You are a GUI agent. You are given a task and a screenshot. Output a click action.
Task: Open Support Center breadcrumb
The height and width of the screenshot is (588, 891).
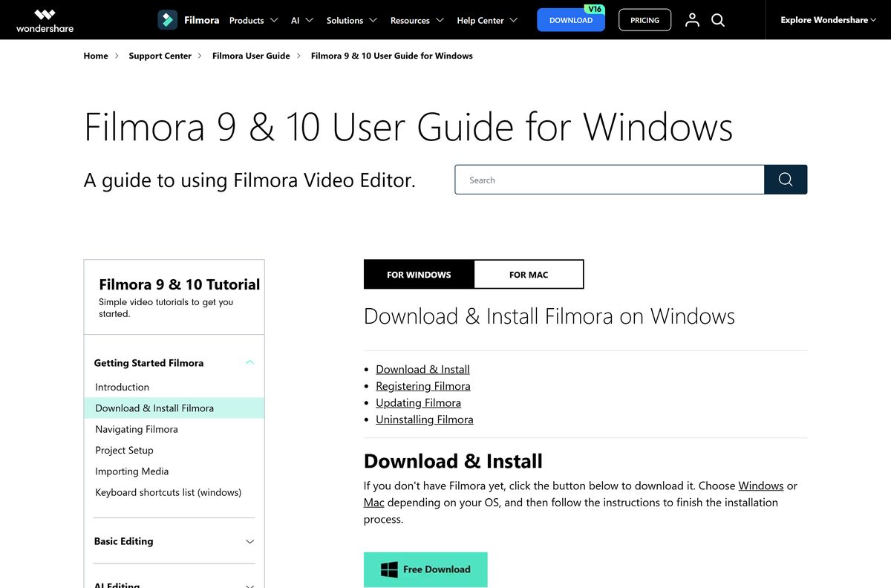[x=160, y=56]
